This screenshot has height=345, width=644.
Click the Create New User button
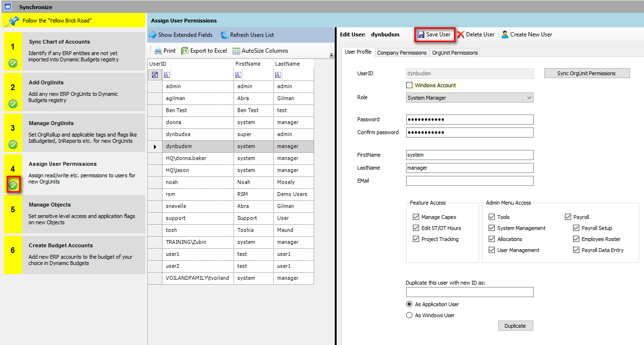pyautogui.click(x=527, y=34)
